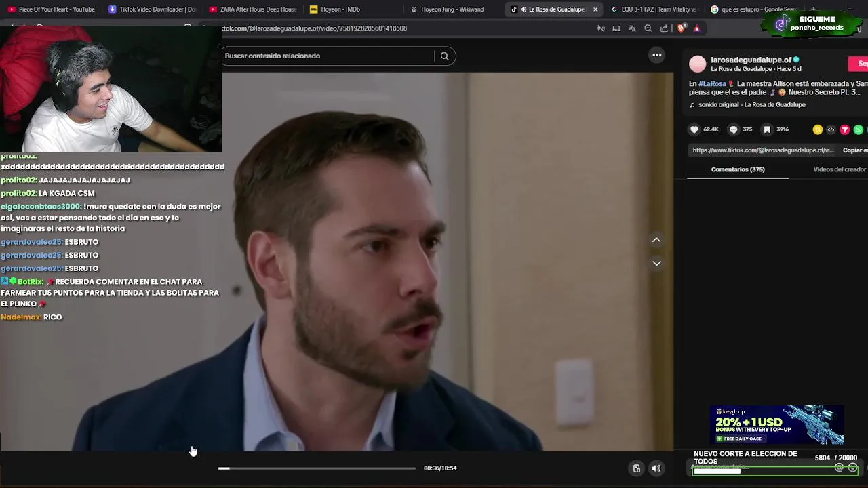The image size is (868, 488).
Task: Switch to Hoyeon - IMDb tab
Action: (353, 9)
